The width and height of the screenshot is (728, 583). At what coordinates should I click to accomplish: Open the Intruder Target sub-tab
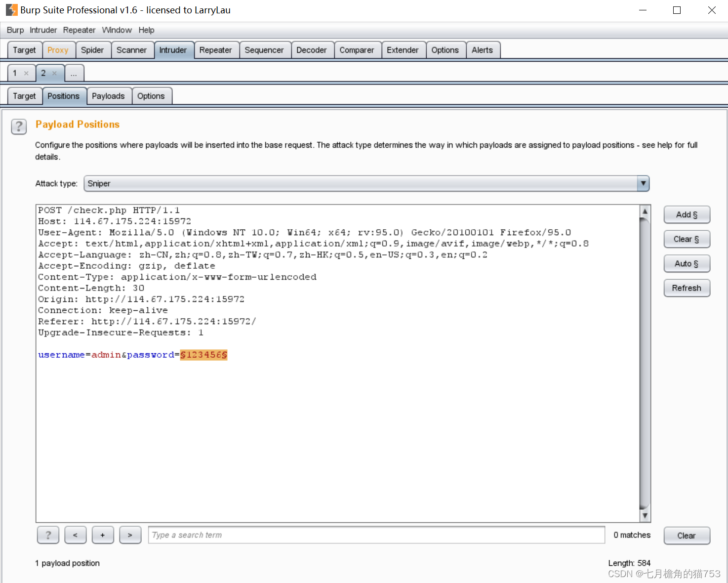(24, 96)
